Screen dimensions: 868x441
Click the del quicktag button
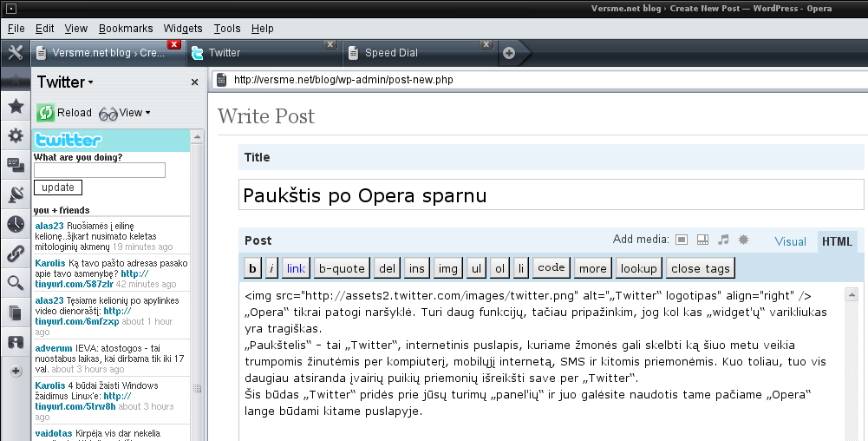click(387, 268)
